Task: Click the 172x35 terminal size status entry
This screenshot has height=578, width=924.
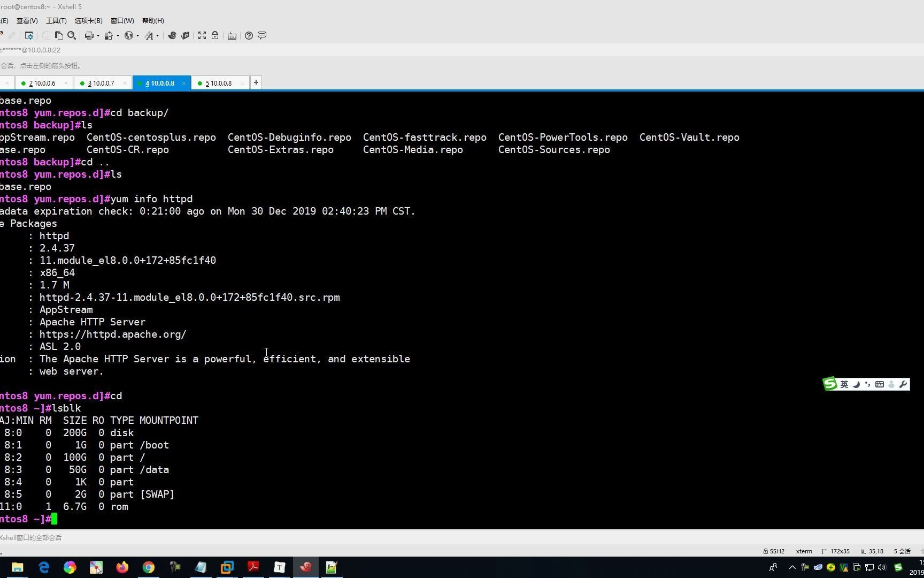Action: pyautogui.click(x=836, y=551)
